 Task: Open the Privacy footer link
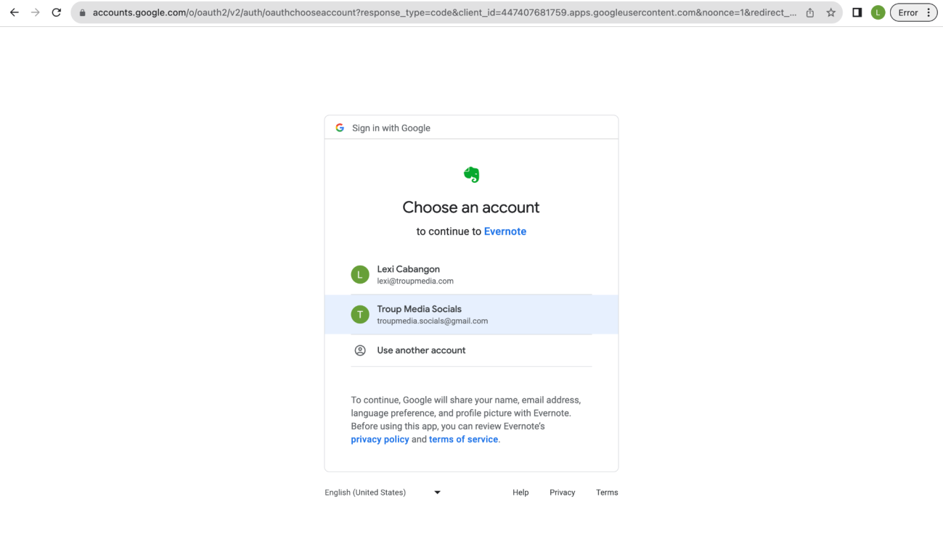[562, 493]
